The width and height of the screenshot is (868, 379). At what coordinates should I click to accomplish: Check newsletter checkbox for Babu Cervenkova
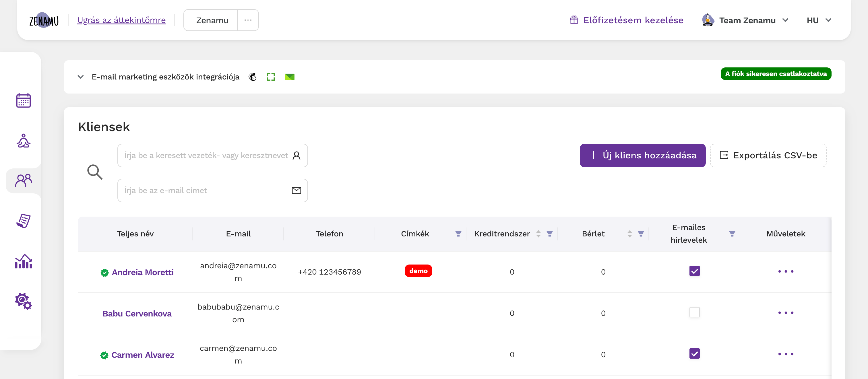point(694,312)
